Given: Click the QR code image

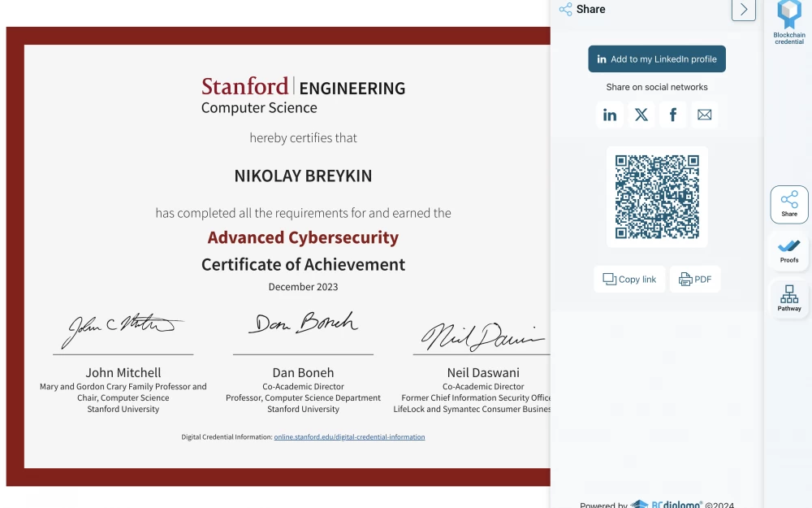Looking at the screenshot, I should pyautogui.click(x=657, y=197).
